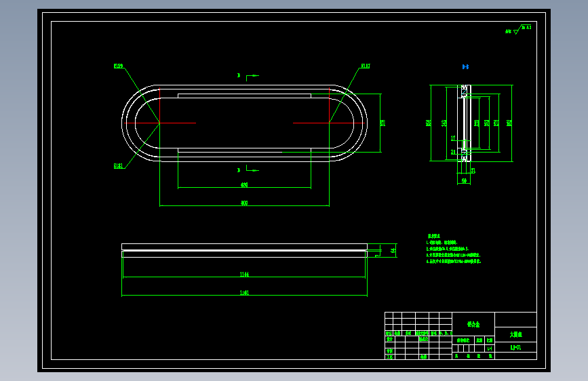Pick the 17 dimension in section view
The height and width of the screenshot is (381, 588).
453,138
